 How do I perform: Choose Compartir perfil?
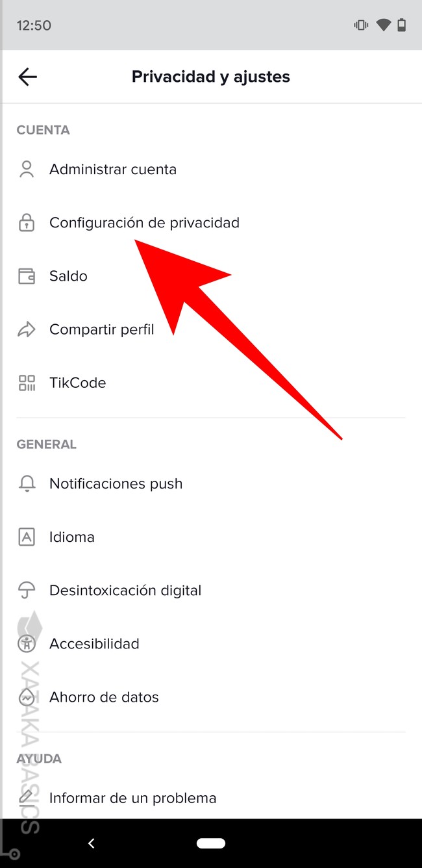point(102,329)
